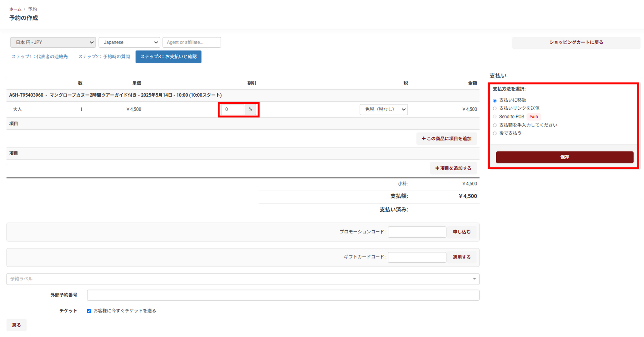Click 申し込む promo code button
The image size is (644, 337).
coord(462,232)
